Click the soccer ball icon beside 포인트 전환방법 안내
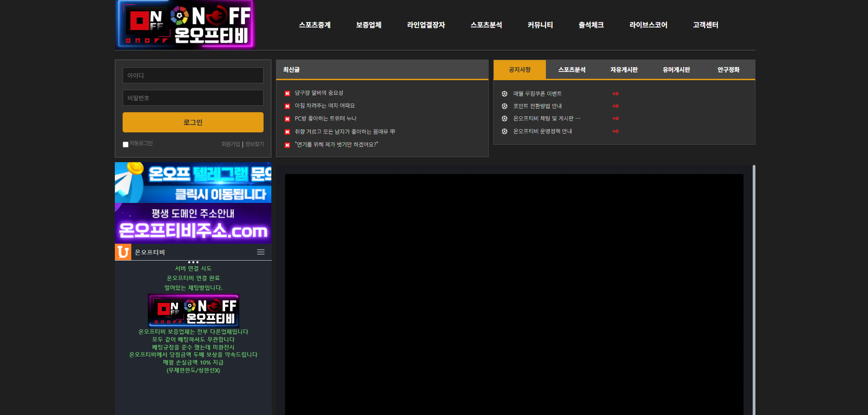The width and height of the screenshot is (868, 415). (x=504, y=106)
